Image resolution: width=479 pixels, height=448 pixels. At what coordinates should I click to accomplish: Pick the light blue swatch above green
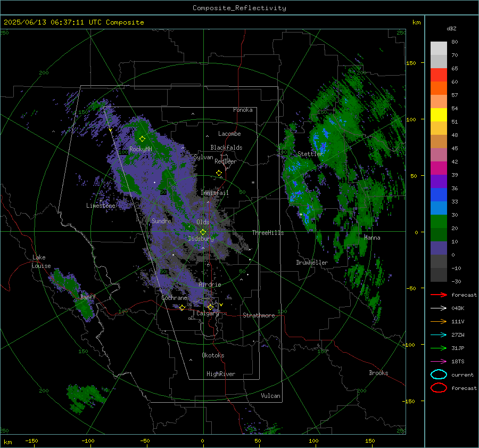click(439, 208)
